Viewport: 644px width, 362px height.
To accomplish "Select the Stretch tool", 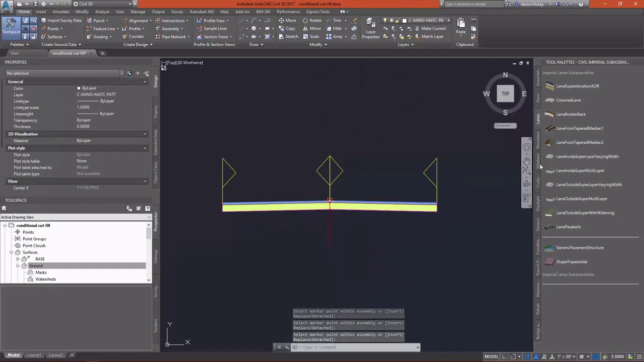I will tap(288, 37).
